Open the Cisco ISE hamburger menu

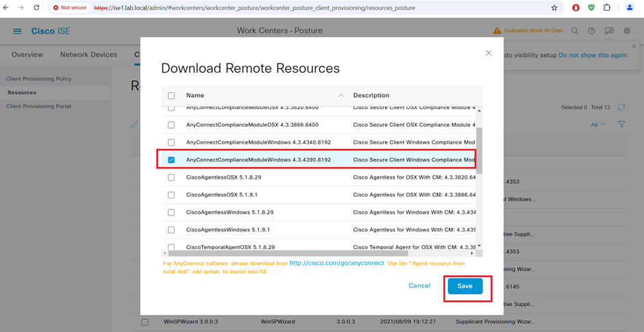[x=17, y=31]
